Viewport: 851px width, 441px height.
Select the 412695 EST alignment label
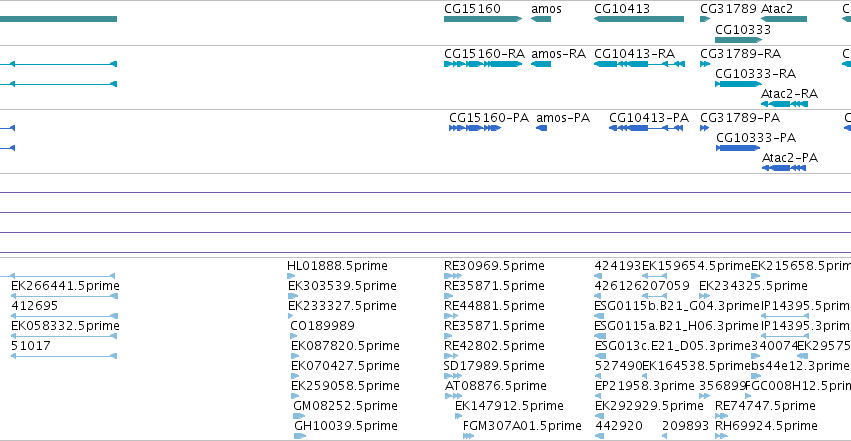[x=34, y=306]
